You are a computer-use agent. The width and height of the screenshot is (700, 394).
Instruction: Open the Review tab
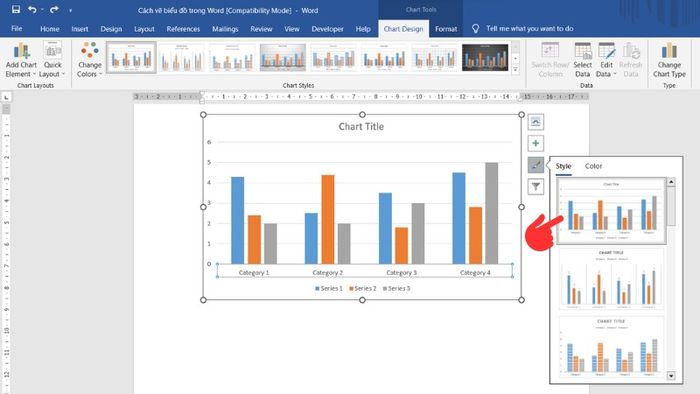[x=261, y=29]
